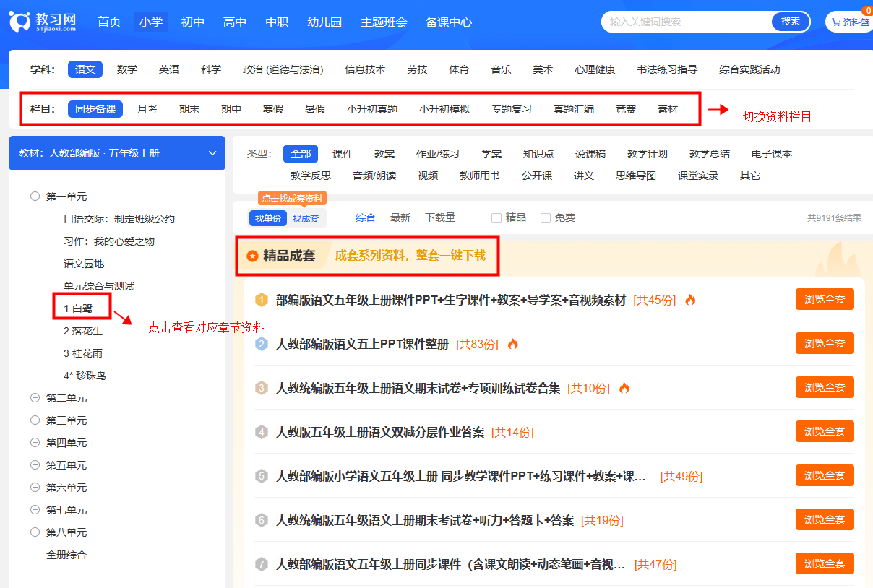The image size is (873, 588).
Task: Click the rank 1 badge icon
Action: coord(262,300)
